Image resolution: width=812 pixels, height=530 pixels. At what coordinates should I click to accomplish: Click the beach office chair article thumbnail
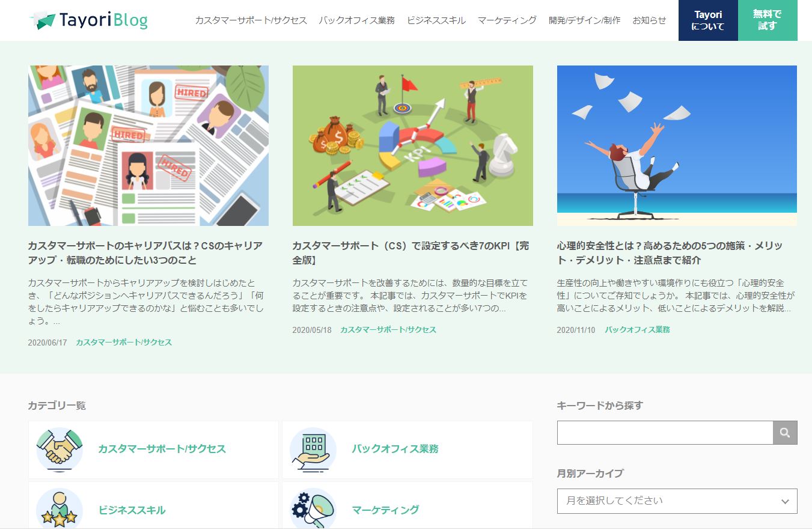tap(677, 145)
